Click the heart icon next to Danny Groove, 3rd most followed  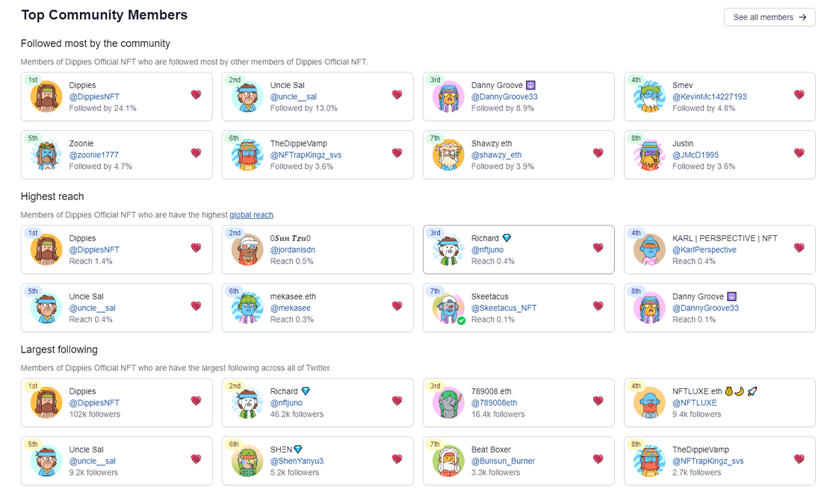coord(598,95)
